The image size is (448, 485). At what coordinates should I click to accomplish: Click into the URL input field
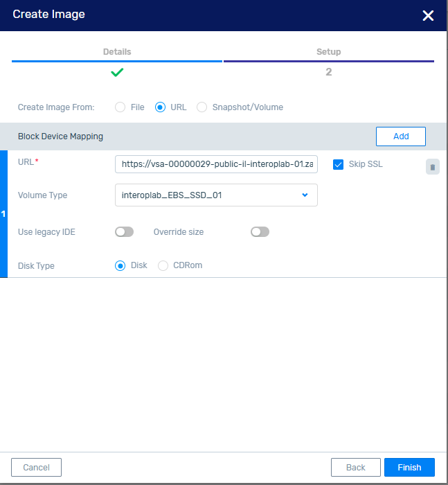click(x=215, y=164)
